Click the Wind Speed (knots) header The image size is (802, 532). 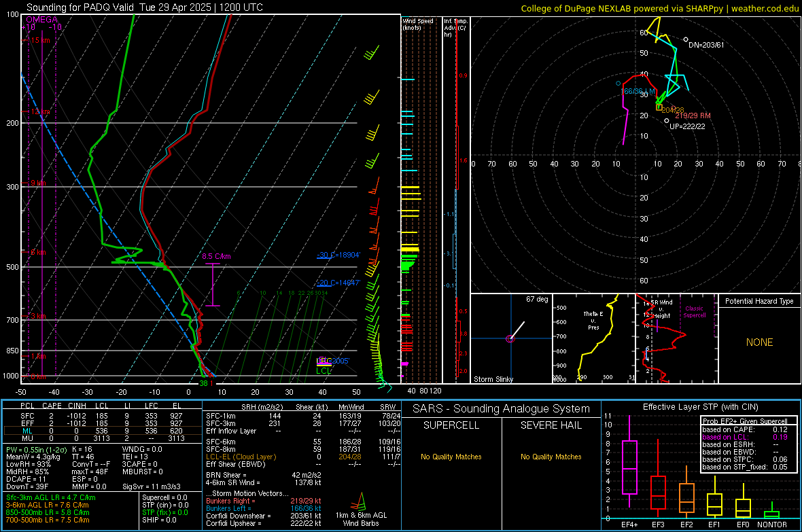click(418, 24)
